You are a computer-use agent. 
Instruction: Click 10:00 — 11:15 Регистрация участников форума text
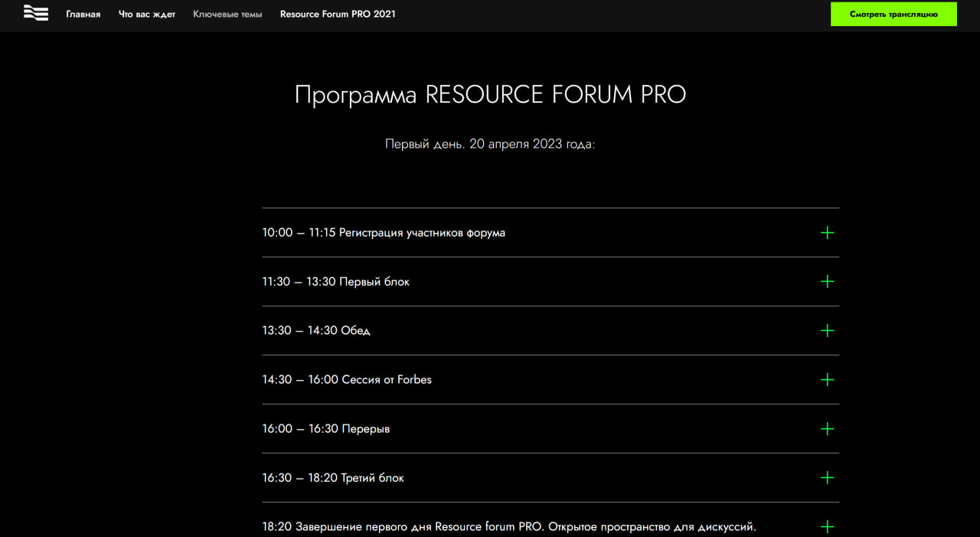coord(384,232)
